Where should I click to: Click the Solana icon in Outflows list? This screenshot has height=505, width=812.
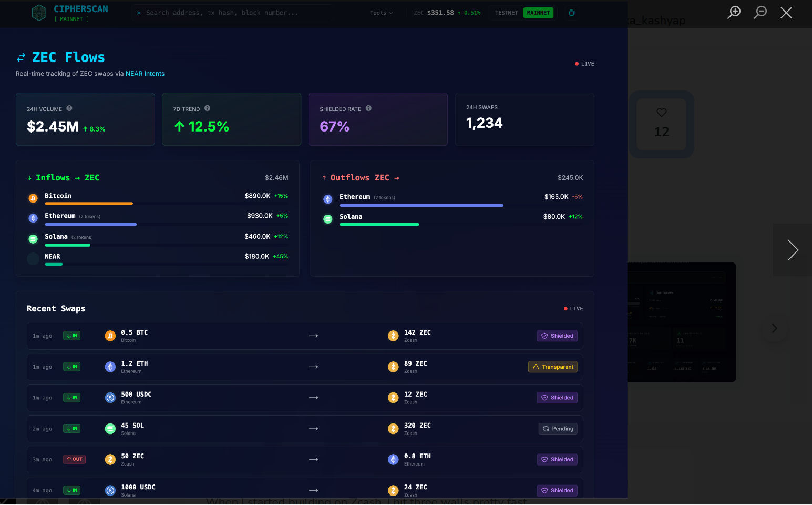(328, 219)
